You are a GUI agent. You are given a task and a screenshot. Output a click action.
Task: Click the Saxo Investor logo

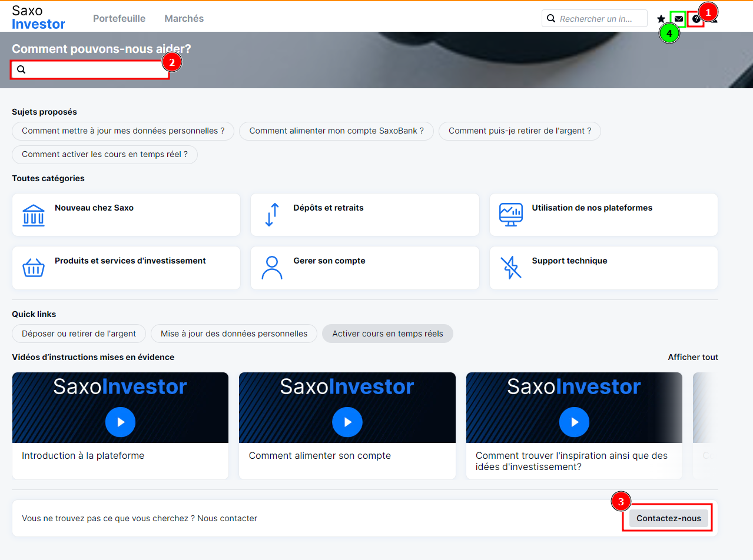38,18
